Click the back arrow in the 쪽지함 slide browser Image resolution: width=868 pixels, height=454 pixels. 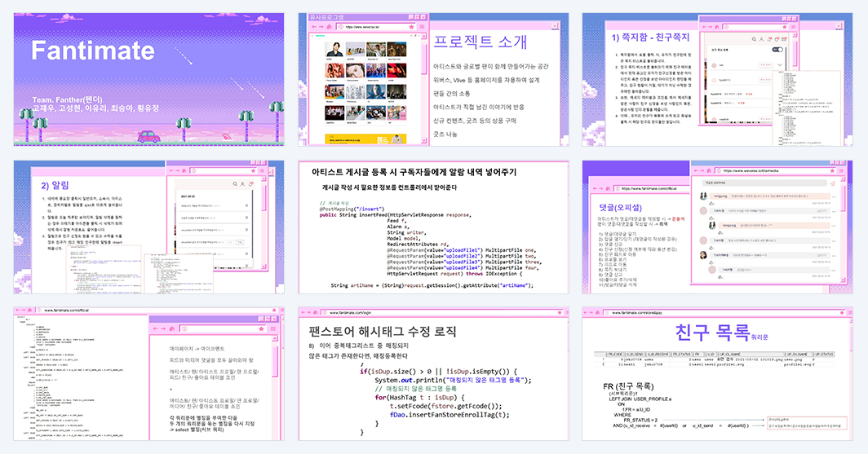coord(704,27)
